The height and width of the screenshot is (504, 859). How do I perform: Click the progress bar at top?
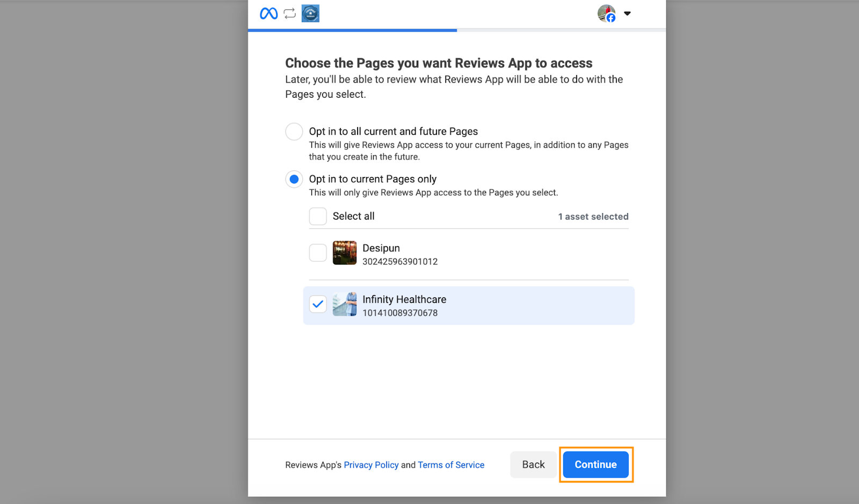click(x=457, y=30)
